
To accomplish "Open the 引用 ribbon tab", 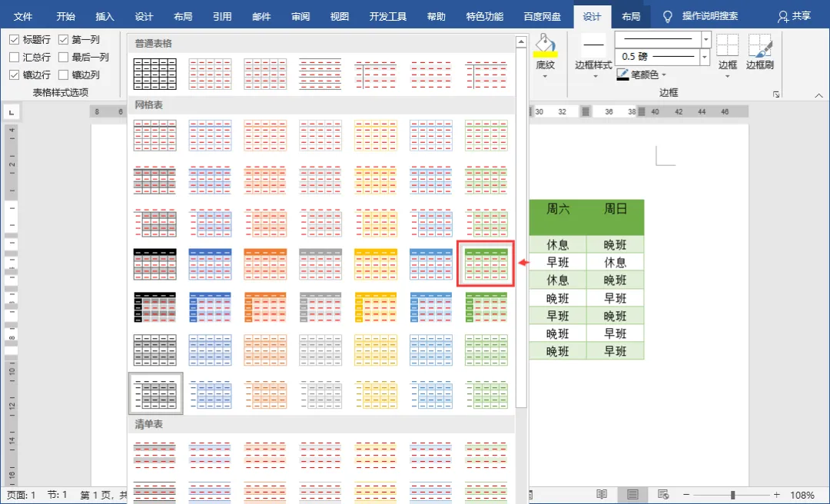I will 222,16.
